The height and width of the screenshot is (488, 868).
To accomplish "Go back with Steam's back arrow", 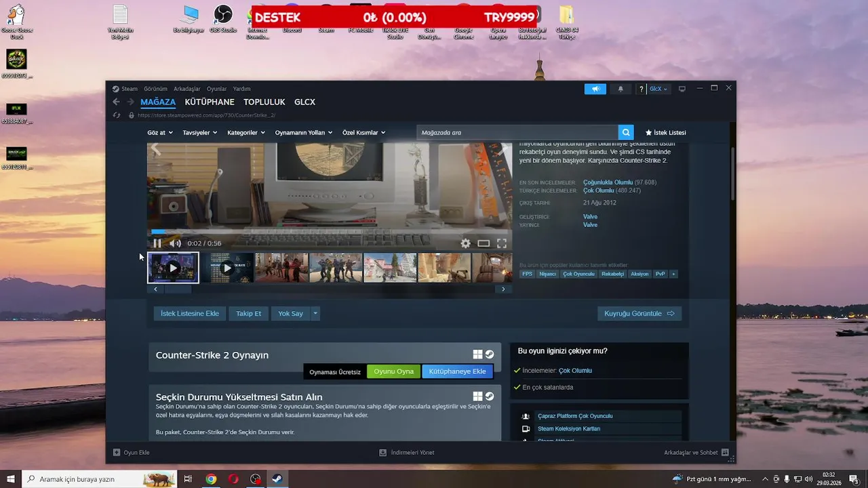I will [116, 102].
